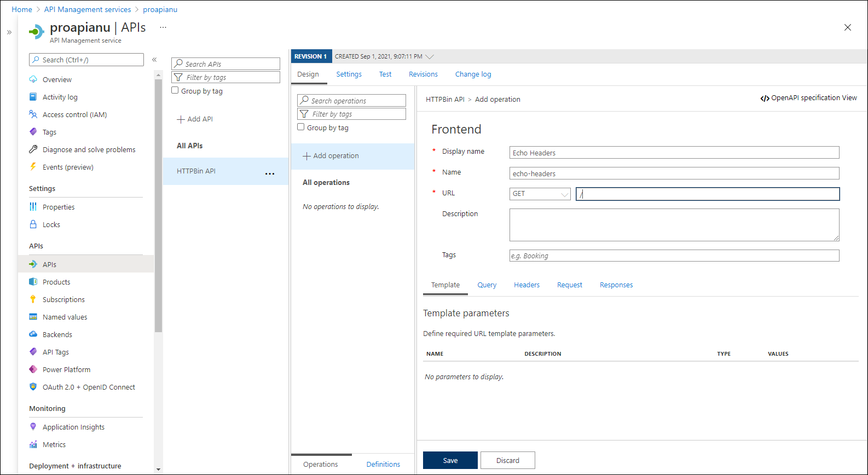Select the Template parameters tab
The height and width of the screenshot is (475, 868).
pyautogui.click(x=445, y=285)
